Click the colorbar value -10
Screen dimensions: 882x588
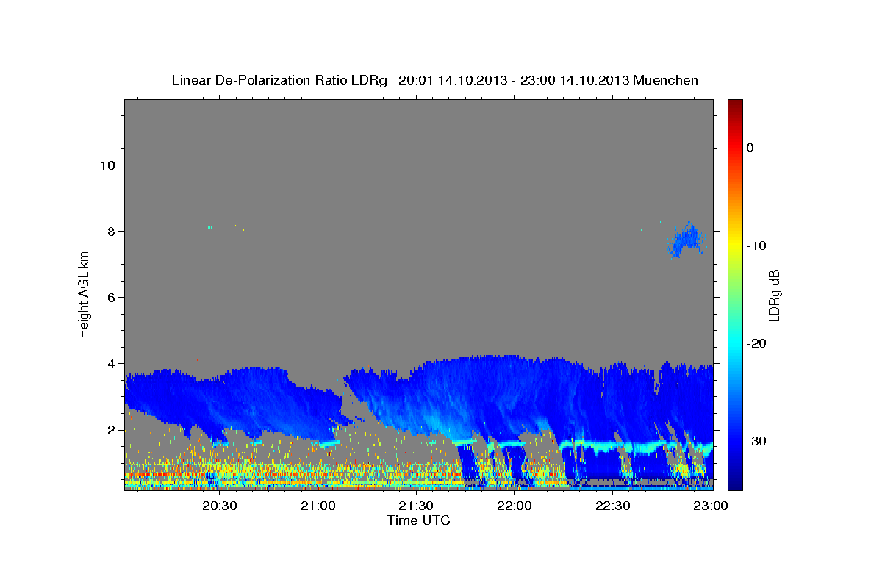[x=757, y=245]
